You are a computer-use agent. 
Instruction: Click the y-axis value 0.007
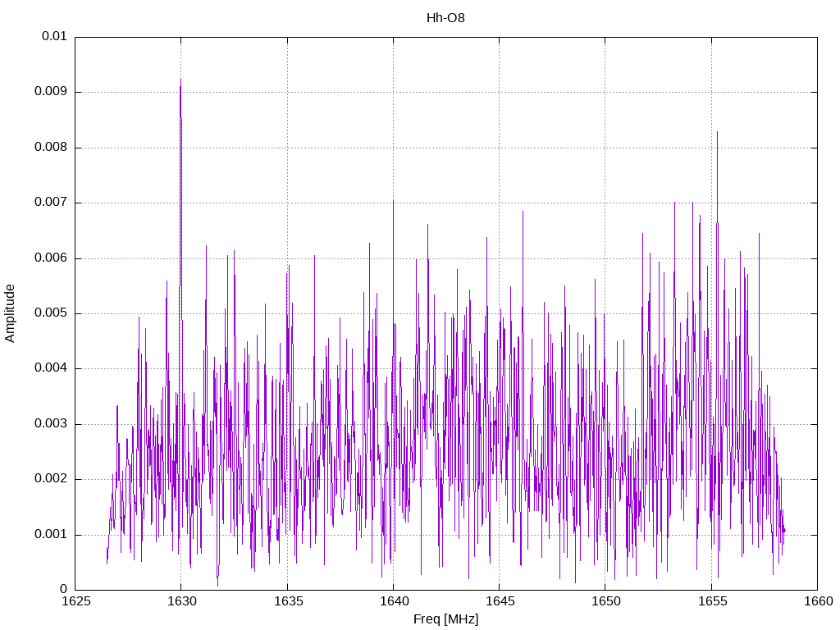(x=51, y=203)
